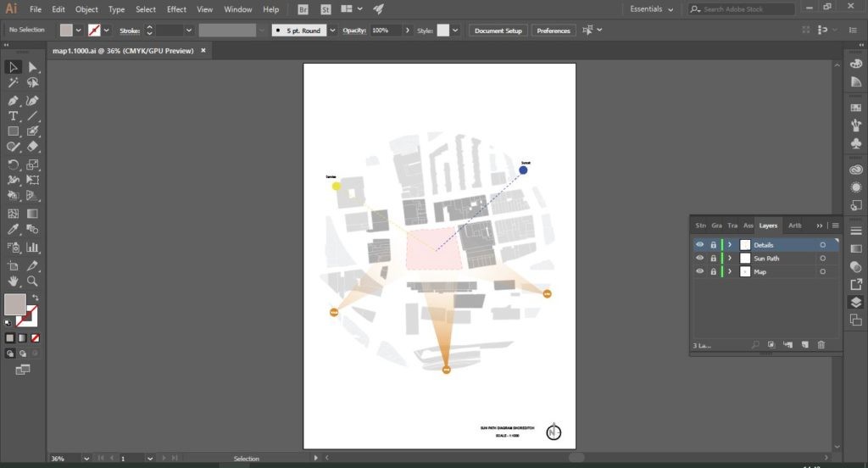Select the Eyedropper tool
This screenshot has height=468, width=868.
point(13,229)
